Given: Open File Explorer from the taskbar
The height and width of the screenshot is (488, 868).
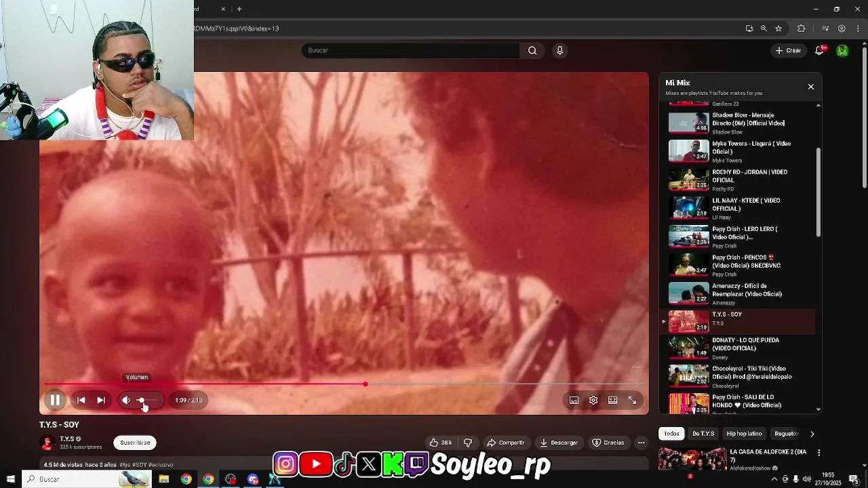Looking at the screenshot, I should tap(164, 479).
